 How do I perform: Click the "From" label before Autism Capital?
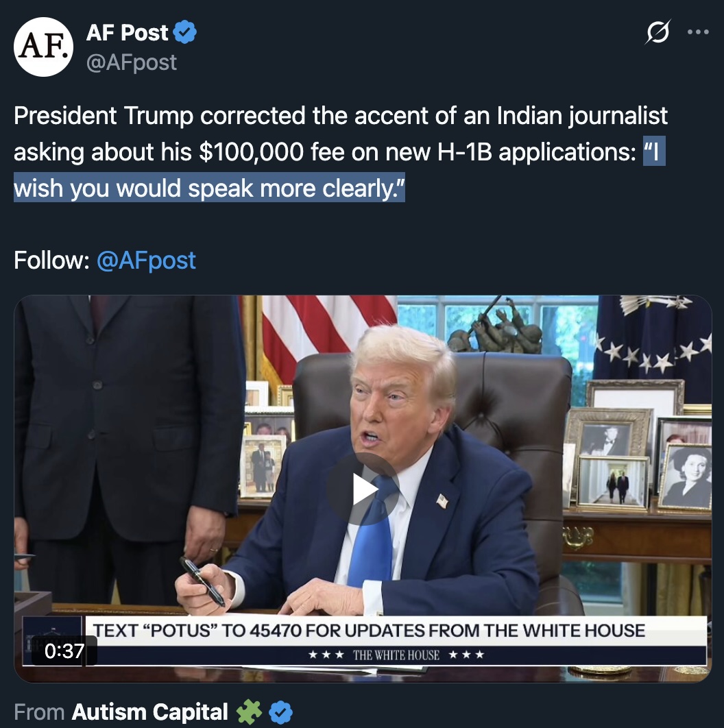39,712
